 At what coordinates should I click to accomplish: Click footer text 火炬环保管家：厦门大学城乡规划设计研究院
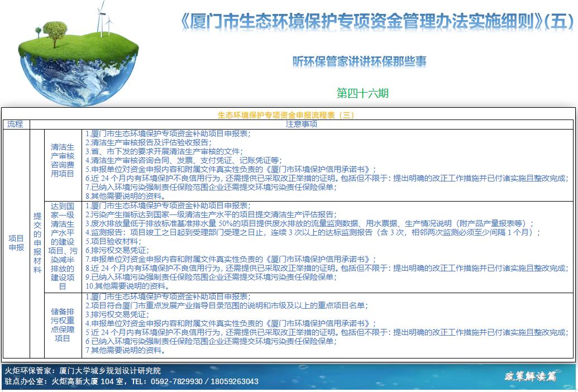click(x=83, y=371)
